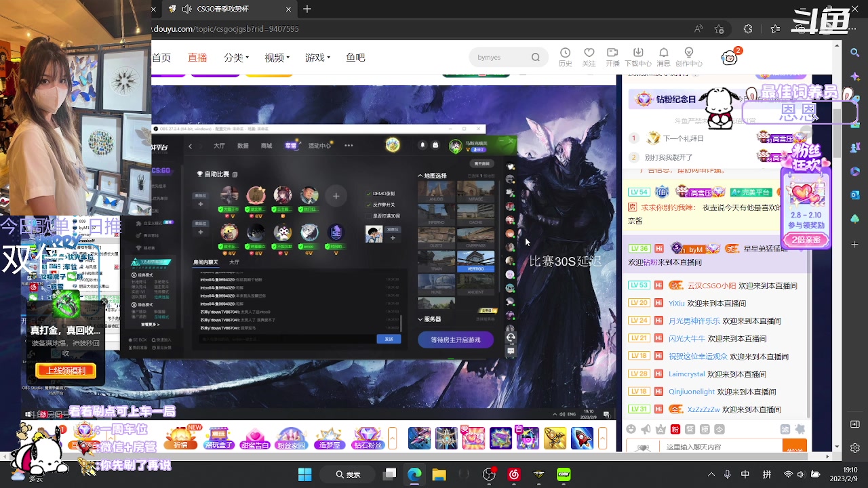
Task: Click the emoji smiley icon in chat toolbar
Action: pos(631,429)
